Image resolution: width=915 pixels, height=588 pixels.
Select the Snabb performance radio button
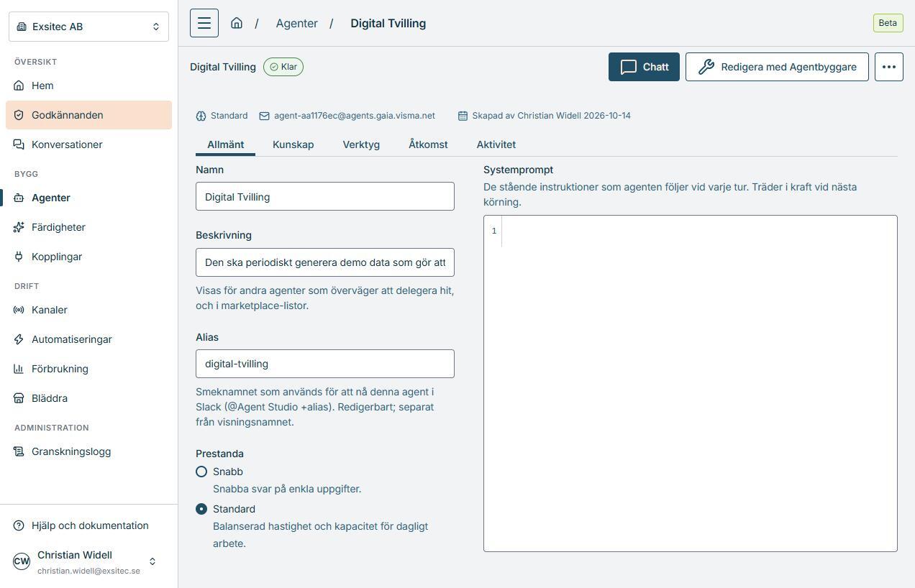[x=201, y=472]
